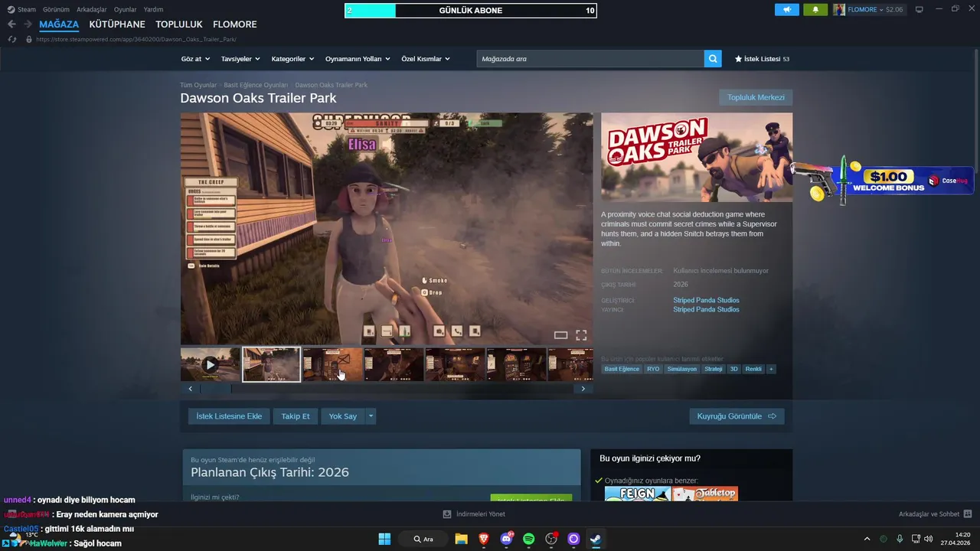Screen dimensions: 980x551
Task: Expand the Göz at dropdown
Action: click(194, 59)
